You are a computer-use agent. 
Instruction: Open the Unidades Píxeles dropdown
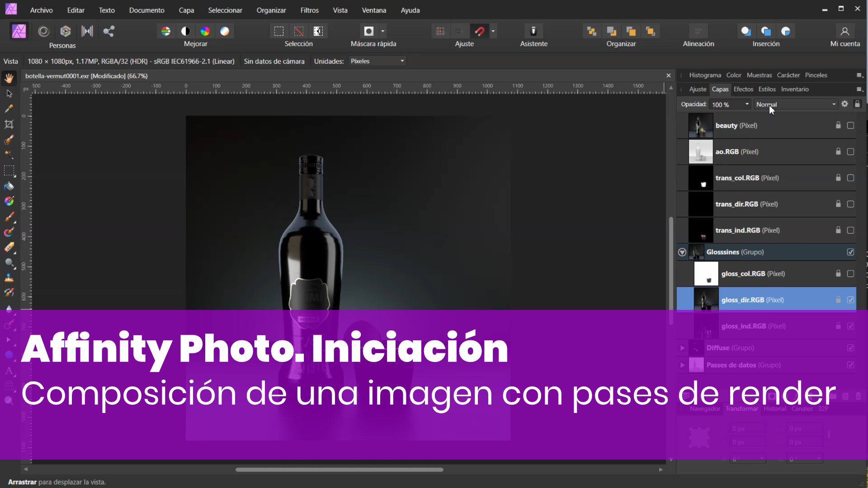tap(377, 61)
